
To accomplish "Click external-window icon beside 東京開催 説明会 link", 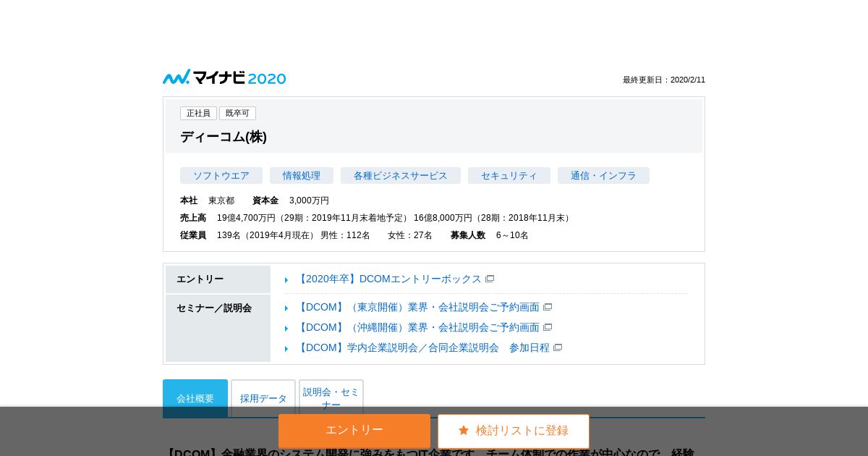I will 548,307.
